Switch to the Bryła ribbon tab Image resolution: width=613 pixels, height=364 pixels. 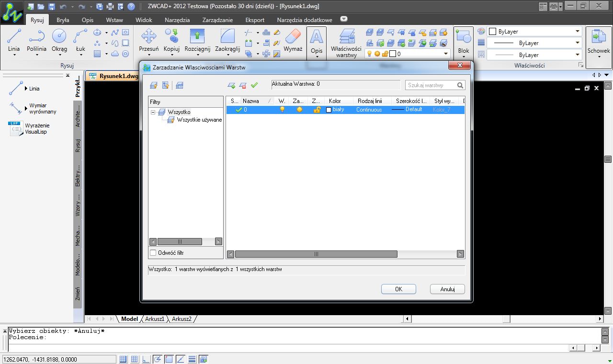tap(63, 20)
